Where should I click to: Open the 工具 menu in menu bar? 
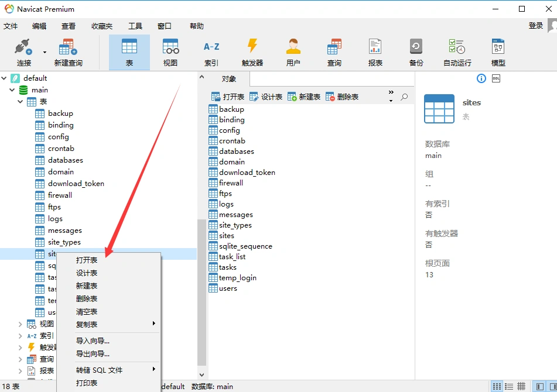(x=135, y=26)
